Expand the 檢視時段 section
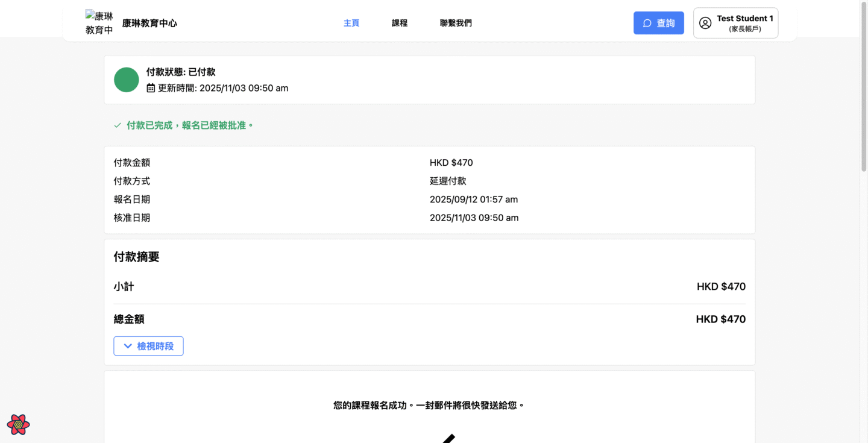This screenshot has width=868, height=443. click(148, 346)
